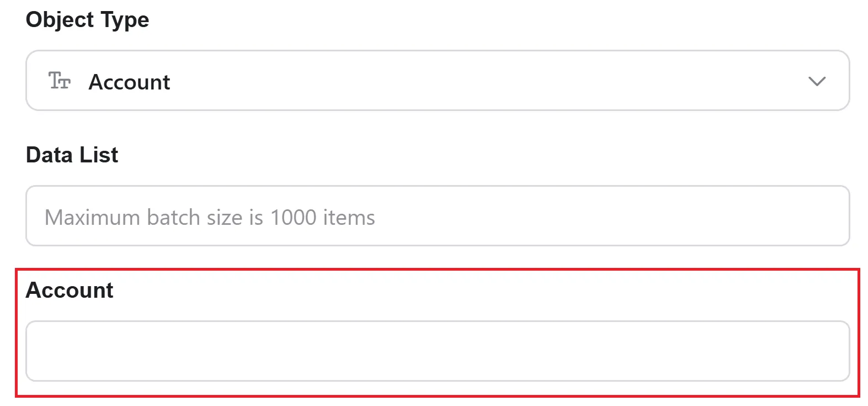Tap the Tt icon in Object Type selector

click(60, 81)
